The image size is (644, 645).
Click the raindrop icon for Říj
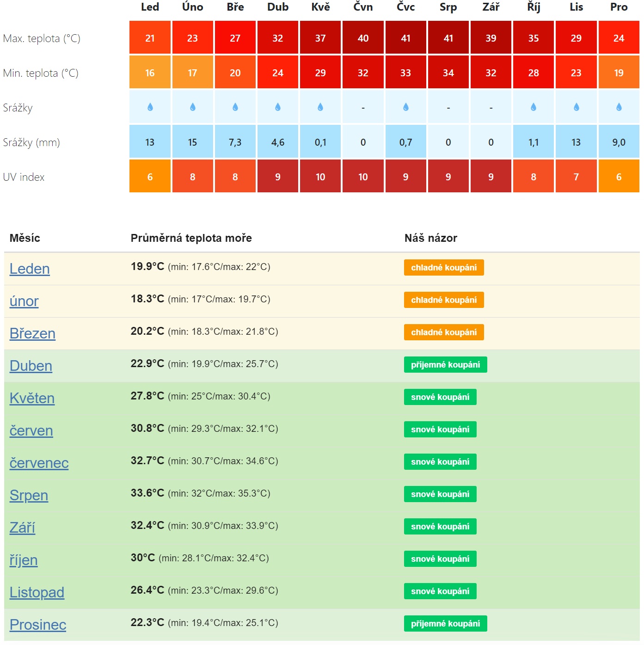tap(534, 107)
